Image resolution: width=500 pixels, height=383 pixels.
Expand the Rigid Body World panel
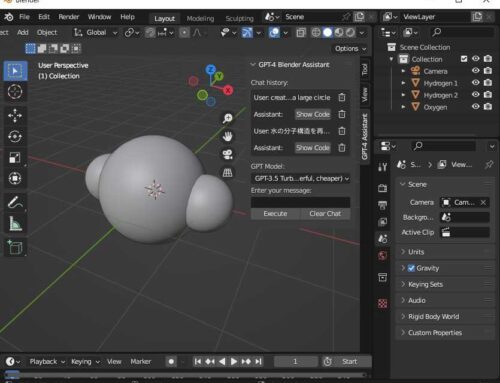[x=445, y=316]
